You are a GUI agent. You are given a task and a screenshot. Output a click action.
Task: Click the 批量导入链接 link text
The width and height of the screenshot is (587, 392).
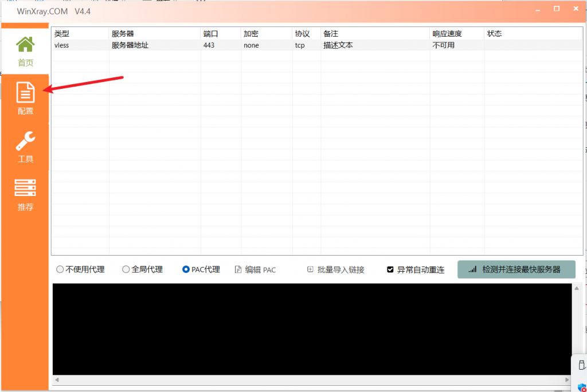coord(341,269)
